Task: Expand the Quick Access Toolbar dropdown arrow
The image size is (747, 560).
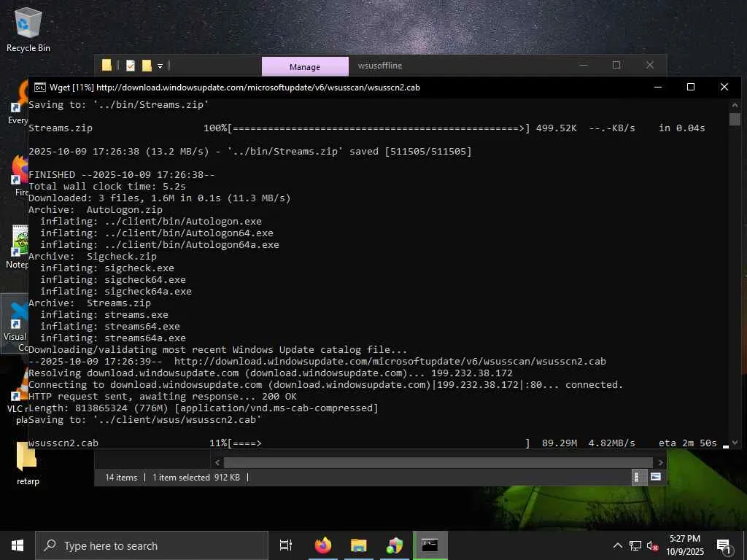Action: 160,66
